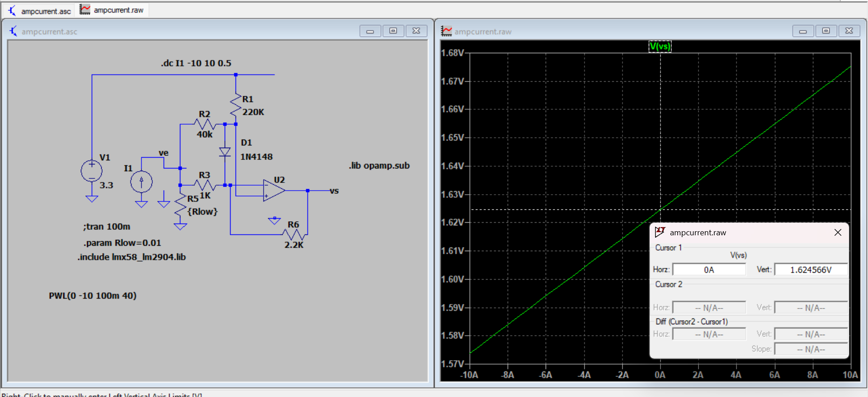
Task: Click the R2 40k resistor symbol
Action: pyautogui.click(x=204, y=124)
